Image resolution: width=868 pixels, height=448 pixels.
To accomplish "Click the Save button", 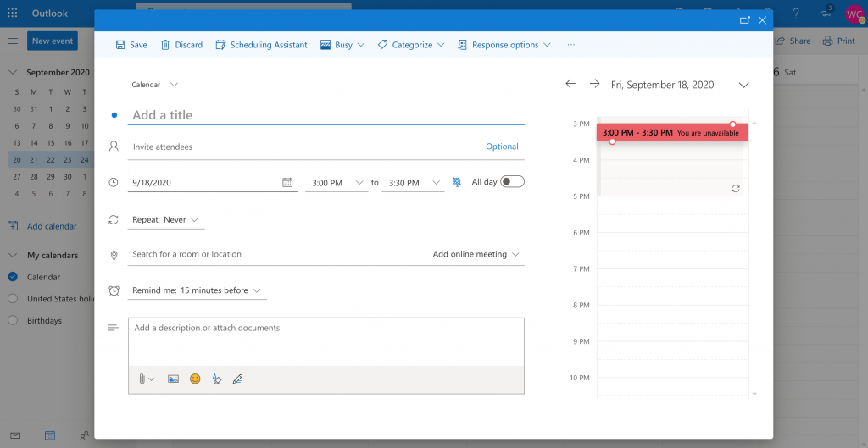I will pos(131,45).
